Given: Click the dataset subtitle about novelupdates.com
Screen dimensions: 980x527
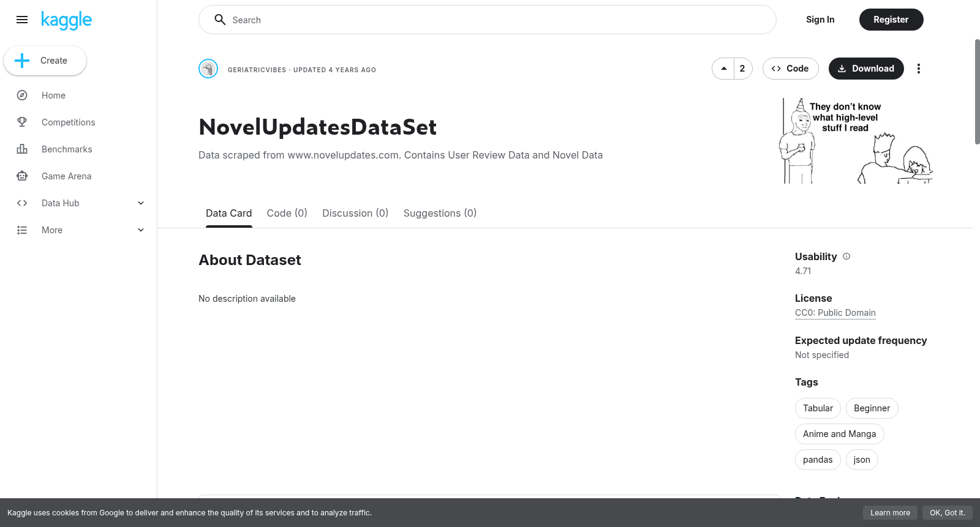Looking at the screenshot, I should click(401, 155).
